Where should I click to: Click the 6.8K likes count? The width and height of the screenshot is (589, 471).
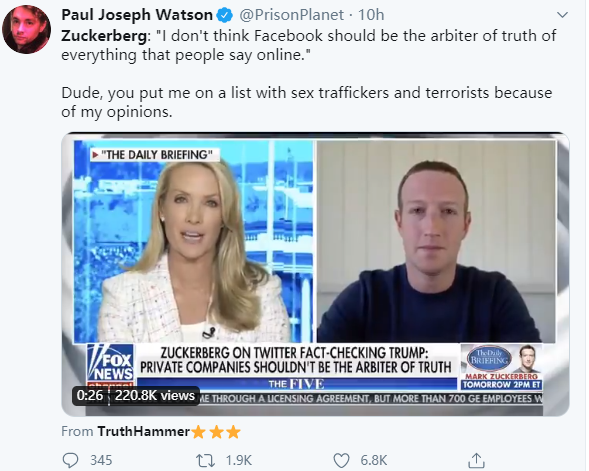(x=373, y=460)
